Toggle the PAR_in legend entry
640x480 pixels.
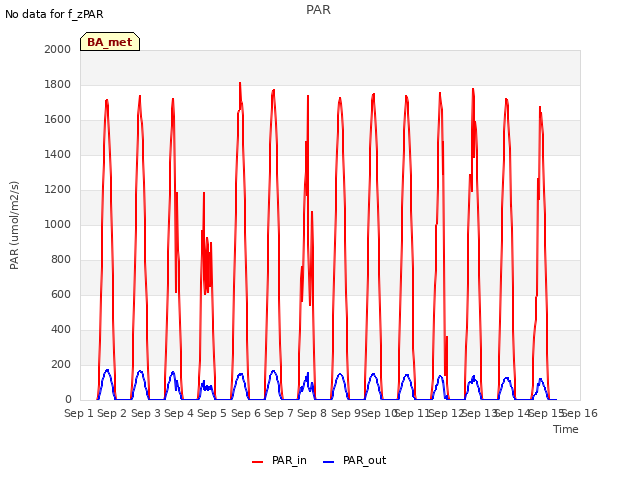point(280,460)
